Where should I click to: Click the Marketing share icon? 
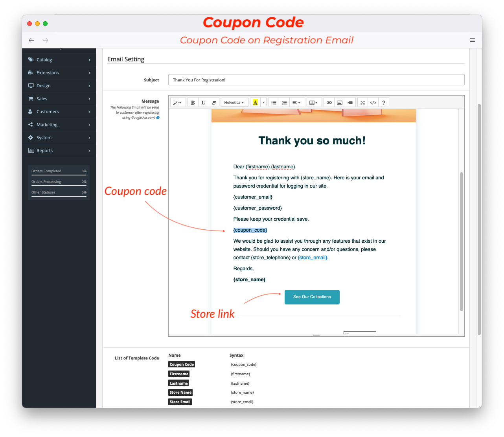[x=31, y=125]
